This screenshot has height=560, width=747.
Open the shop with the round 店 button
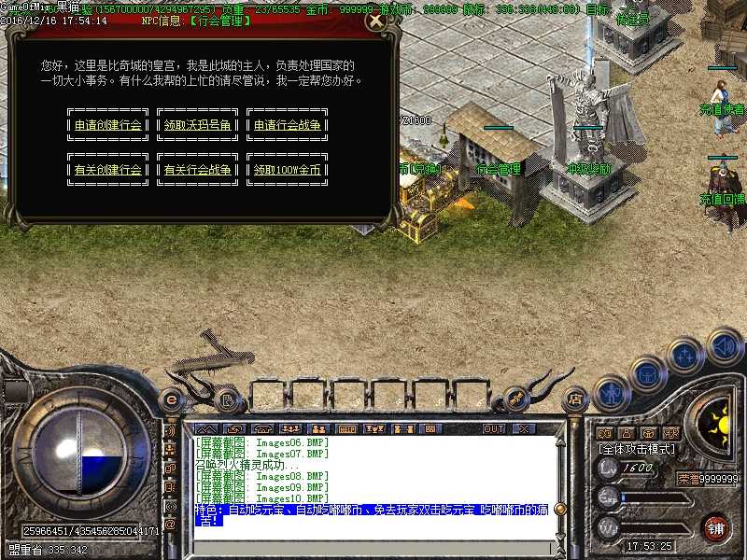[x=575, y=399]
